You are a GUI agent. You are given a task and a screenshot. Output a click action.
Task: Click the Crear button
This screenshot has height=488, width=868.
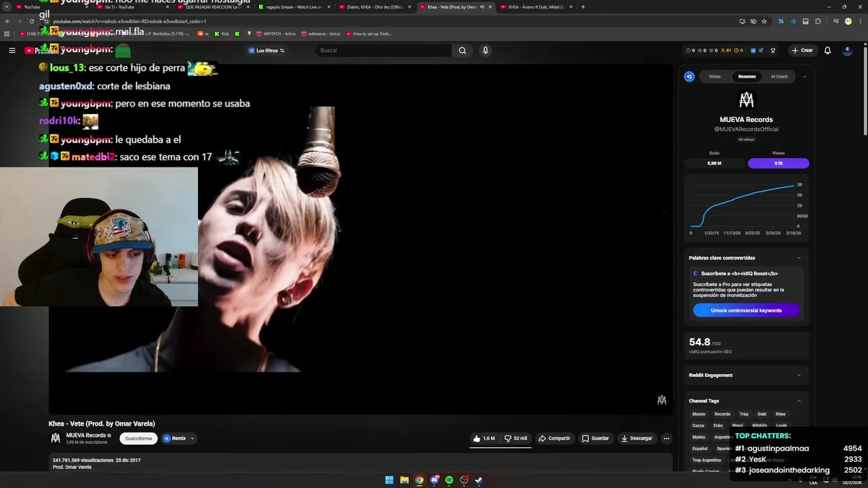[802, 50]
